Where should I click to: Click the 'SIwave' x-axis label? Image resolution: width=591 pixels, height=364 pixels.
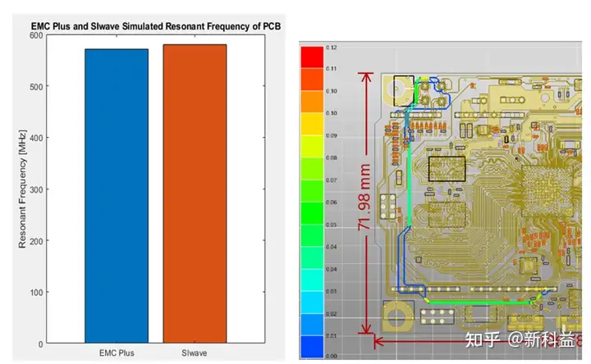click(194, 353)
